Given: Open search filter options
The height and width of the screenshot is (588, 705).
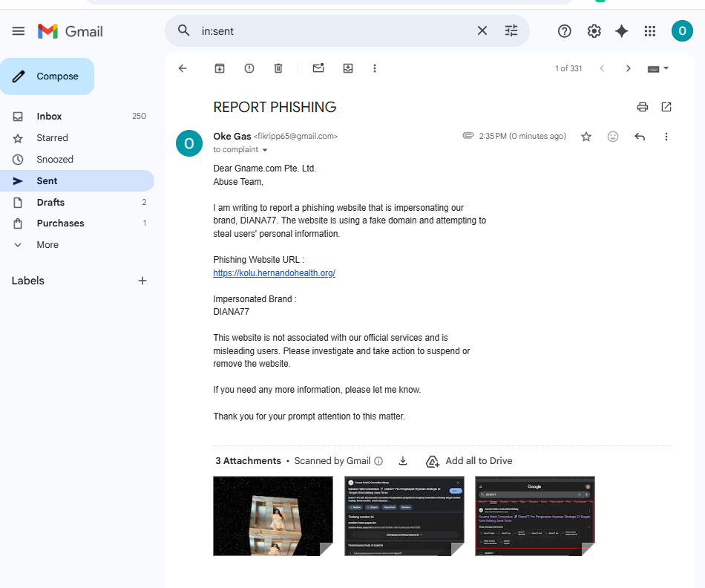Looking at the screenshot, I should pos(511,30).
